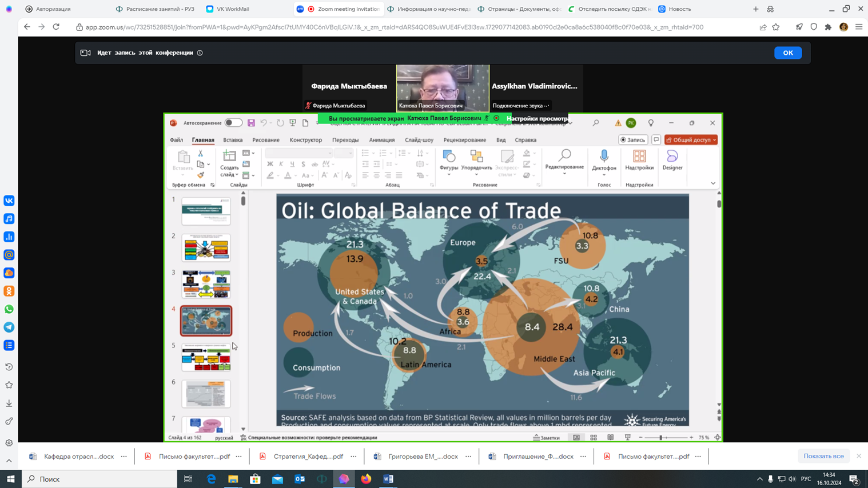This screenshot has height=488, width=868.
Task: Click the text highlight color marker
Action: [x=270, y=175]
